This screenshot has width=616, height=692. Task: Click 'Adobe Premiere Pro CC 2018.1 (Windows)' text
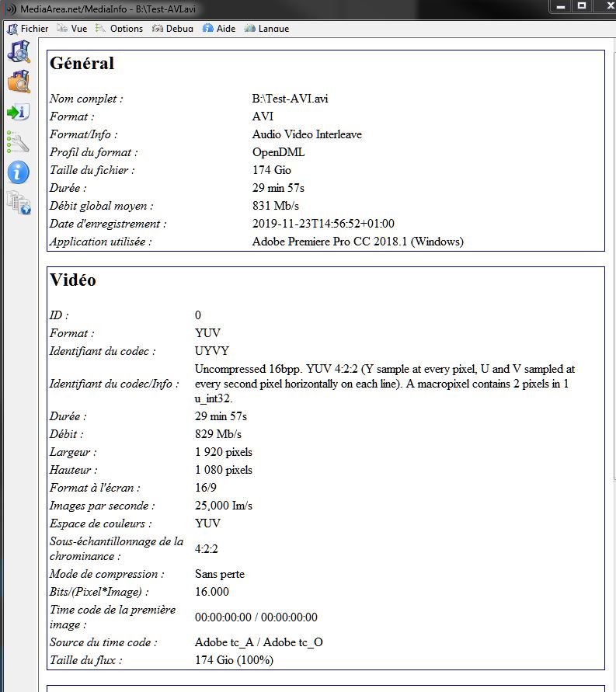[x=358, y=242]
